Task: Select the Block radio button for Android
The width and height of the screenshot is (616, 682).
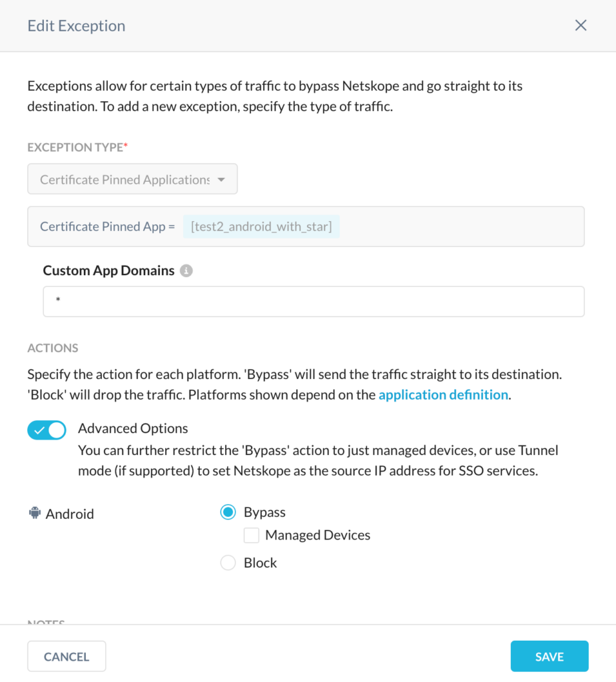Action: click(x=228, y=562)
